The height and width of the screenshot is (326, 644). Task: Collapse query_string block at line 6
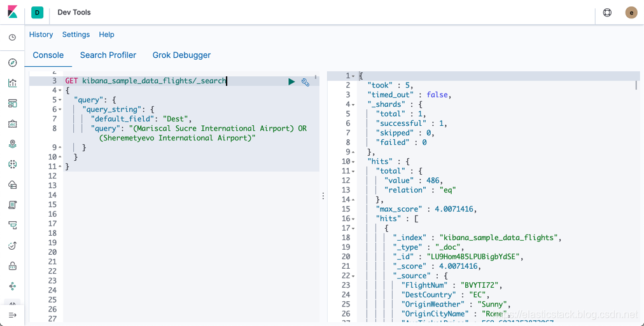click(60, 109)
